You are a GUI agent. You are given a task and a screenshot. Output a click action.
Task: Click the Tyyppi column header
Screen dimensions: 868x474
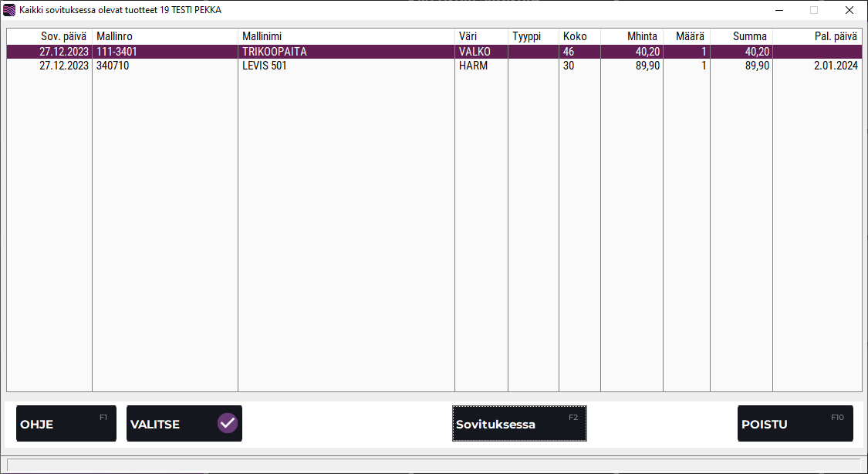532,36
